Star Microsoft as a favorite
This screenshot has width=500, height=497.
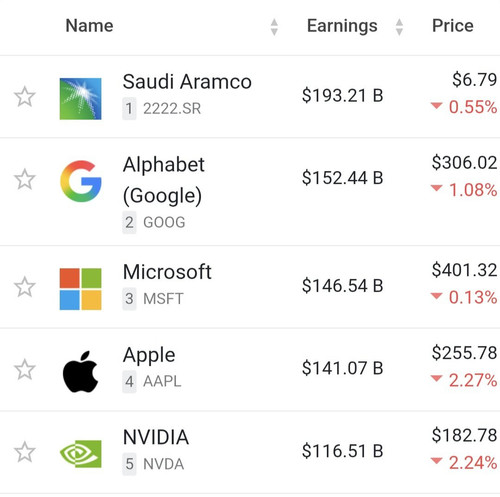(x=25, y=287)
